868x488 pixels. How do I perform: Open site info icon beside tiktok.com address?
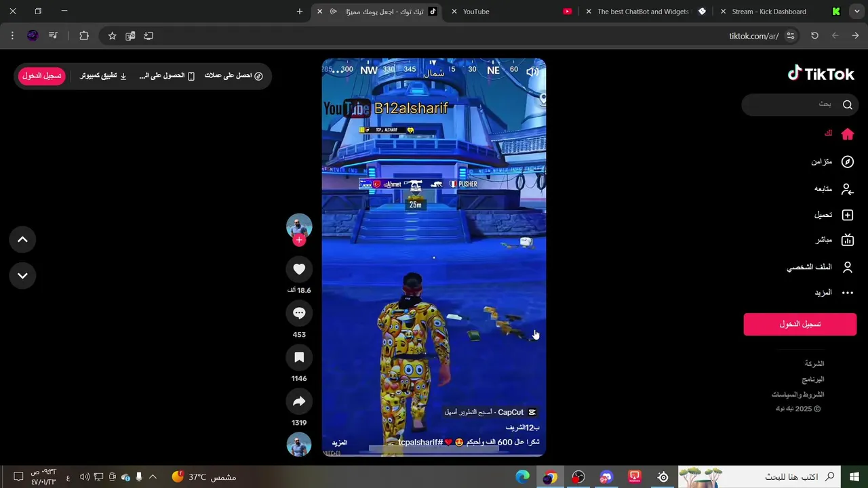[x=791, y=36]
